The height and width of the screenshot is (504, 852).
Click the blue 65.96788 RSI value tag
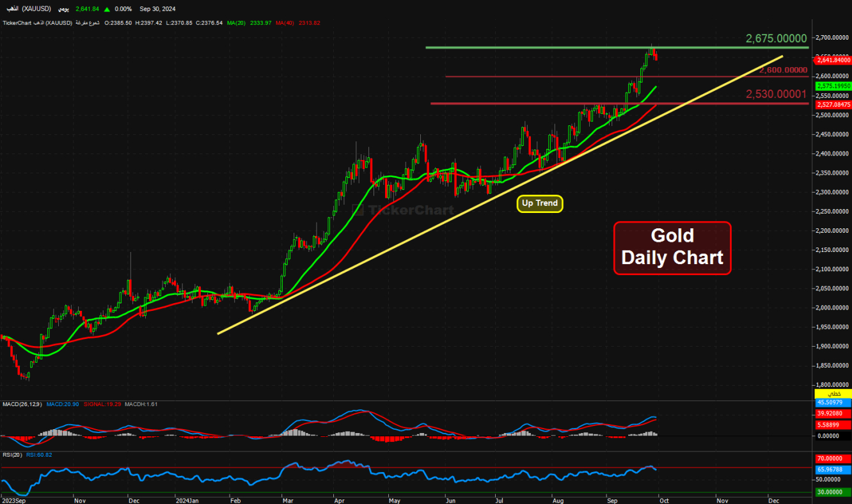(832, 469)
